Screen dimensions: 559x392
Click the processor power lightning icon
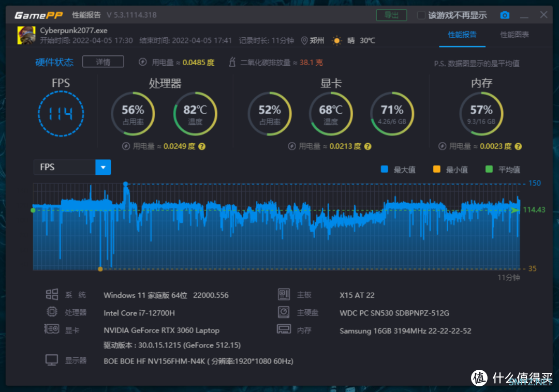pos(126,146)
